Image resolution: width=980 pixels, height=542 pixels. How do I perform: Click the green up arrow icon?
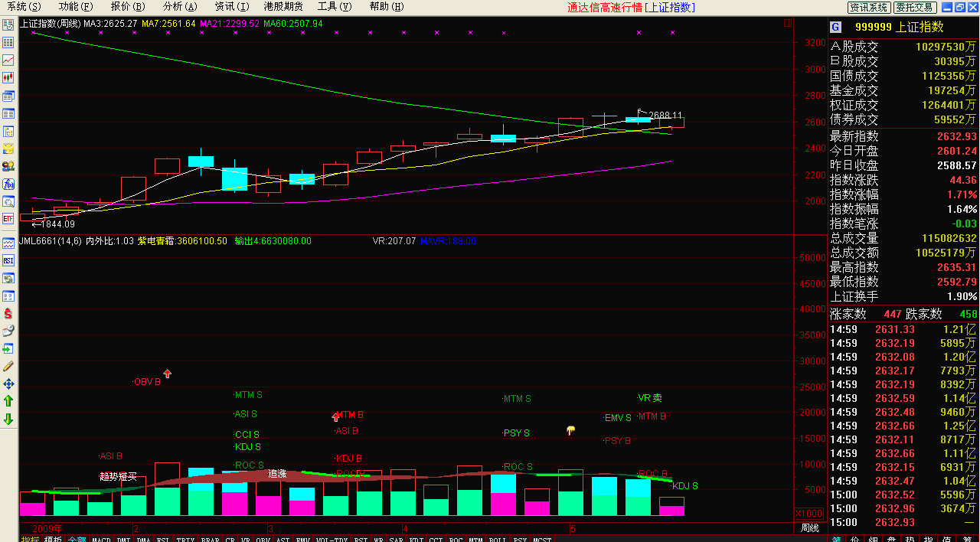pos(8,401)
